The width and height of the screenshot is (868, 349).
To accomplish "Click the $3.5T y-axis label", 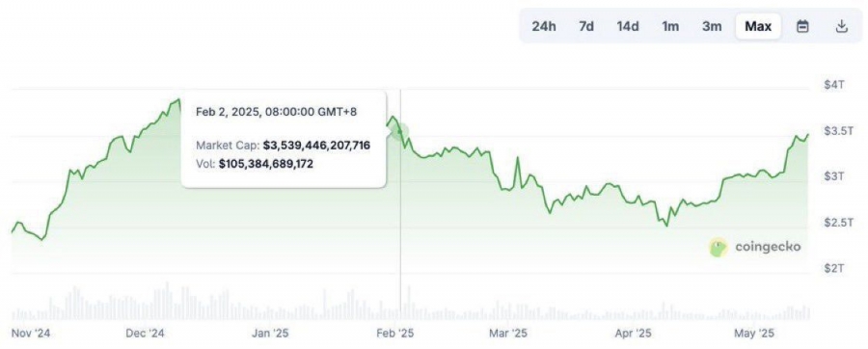I will 835,132.
